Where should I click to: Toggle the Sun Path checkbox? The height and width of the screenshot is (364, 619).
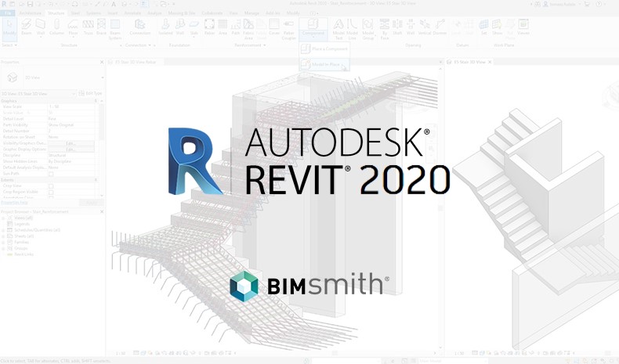coord(51,174)
